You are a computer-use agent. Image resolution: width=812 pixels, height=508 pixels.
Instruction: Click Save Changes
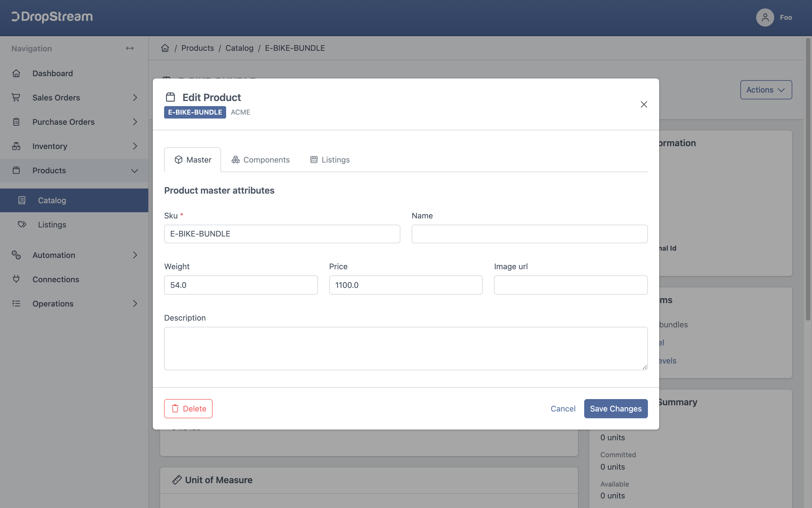[x=616, y=409]
